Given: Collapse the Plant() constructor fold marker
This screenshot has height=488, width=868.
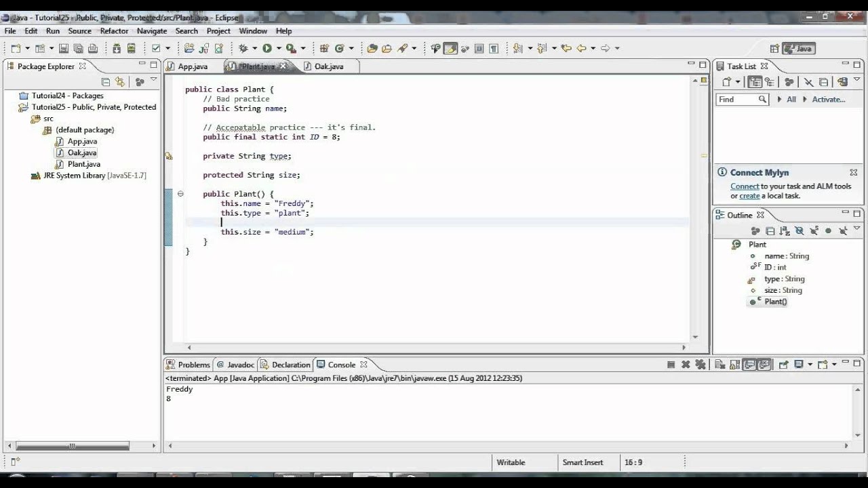Looking at the screenshot, I should 180,194.
